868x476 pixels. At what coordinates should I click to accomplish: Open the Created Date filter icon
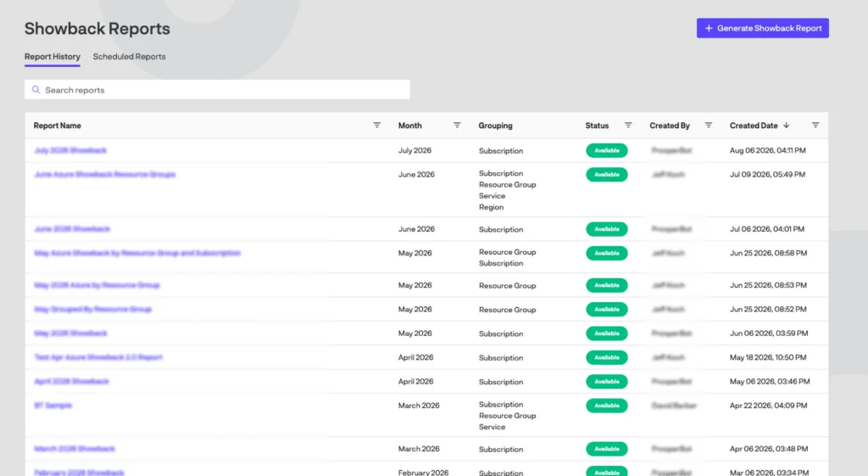point(815,126)
